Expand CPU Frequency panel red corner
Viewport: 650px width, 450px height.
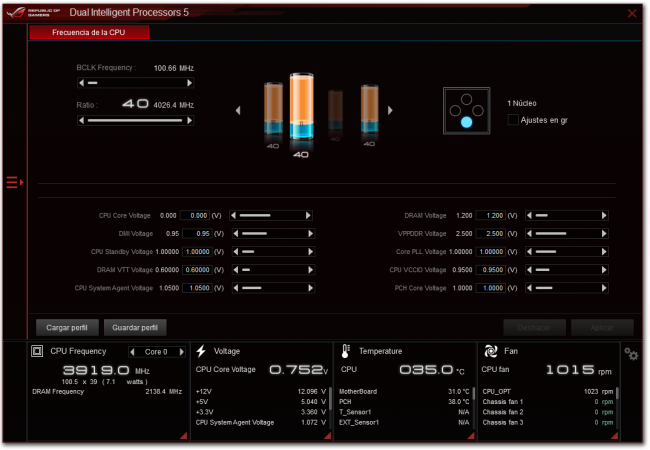[x=183, y=435]
